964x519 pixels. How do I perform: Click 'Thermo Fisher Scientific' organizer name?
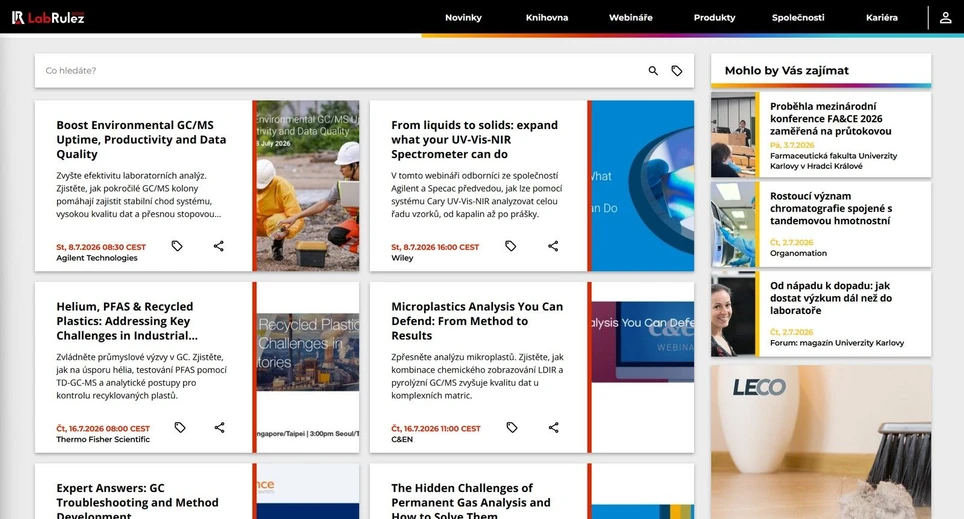103,439
